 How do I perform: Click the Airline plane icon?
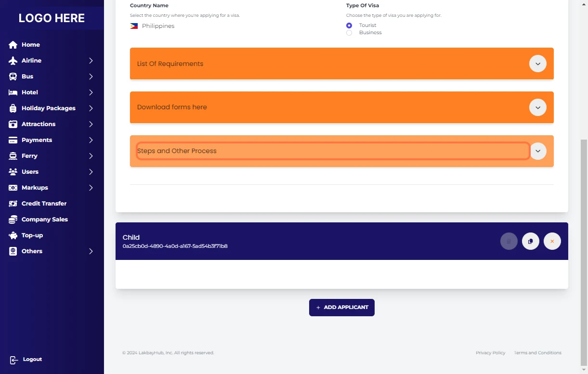tap(13, 61)
